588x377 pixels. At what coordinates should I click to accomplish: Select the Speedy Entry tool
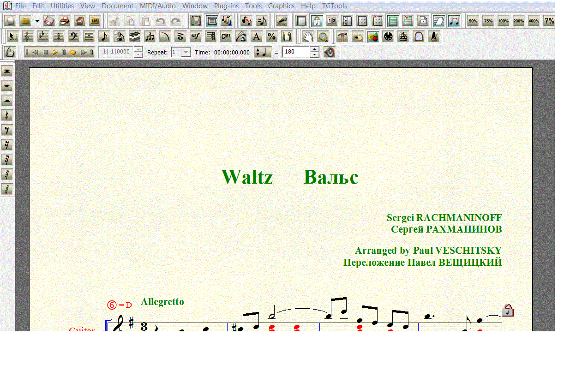point(120,36)
